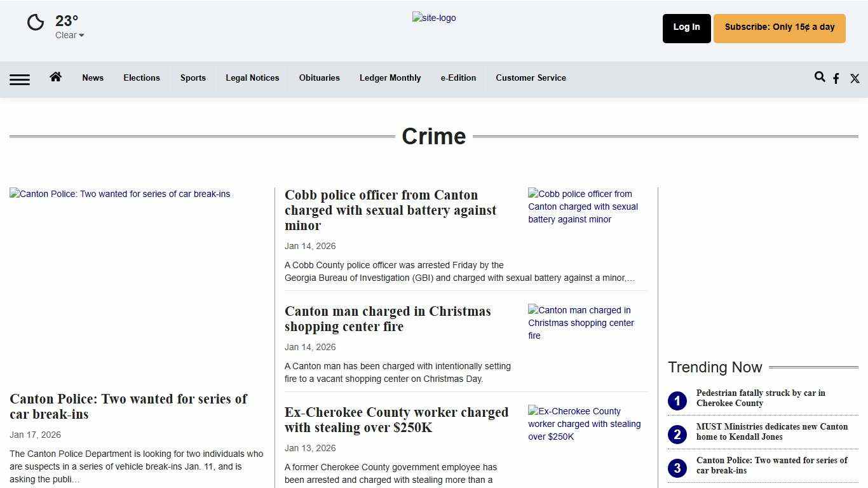The height and width of the screenshot is (488, 868).
Task: Select the number 1 trending badge
Action: [x=677, y=400]
